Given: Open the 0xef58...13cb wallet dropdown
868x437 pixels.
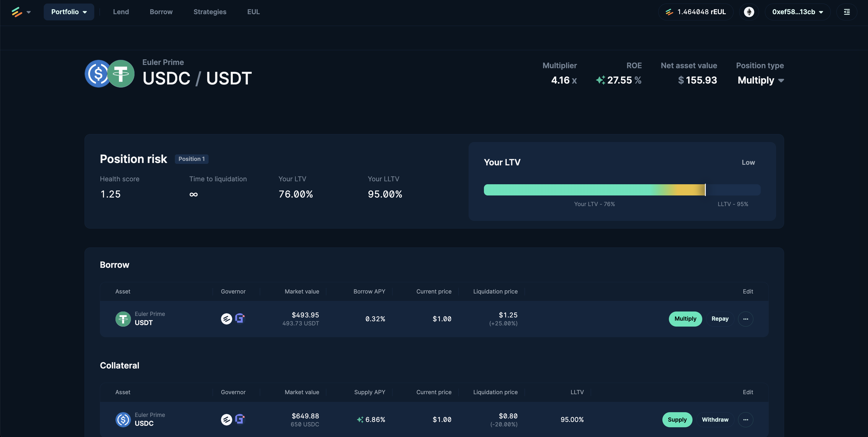Looking at the screenshot, I should click(x=798, y=12).
